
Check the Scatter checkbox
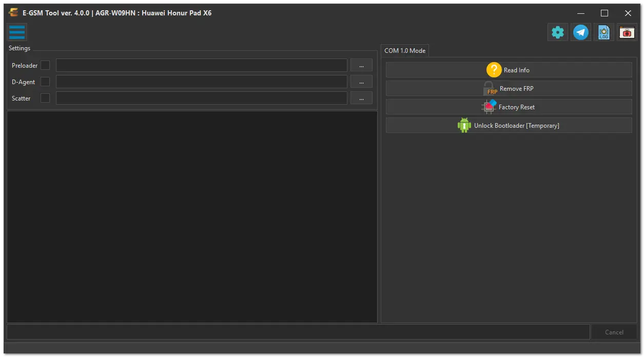[45, 98]
